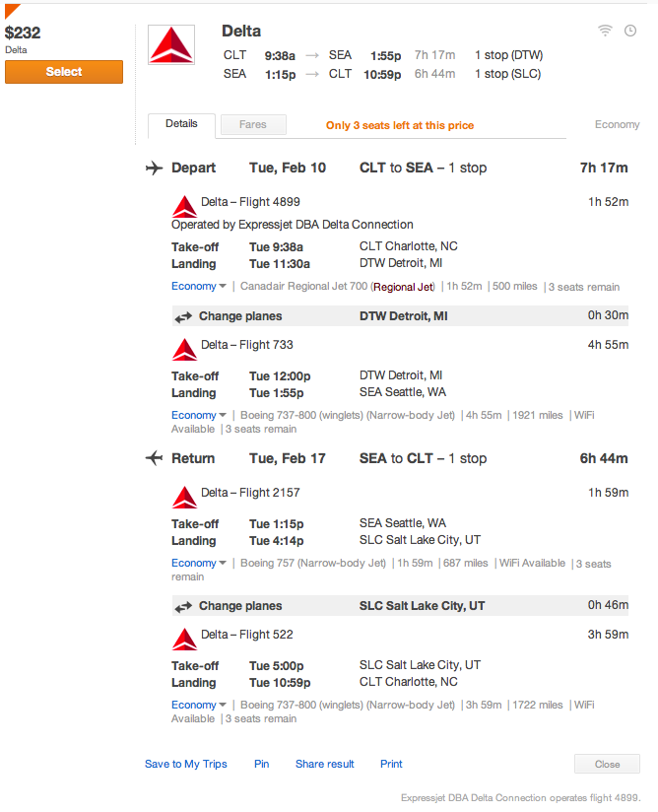Click the orange corner flag above the price
This screenshot has width=658, height=812.
click(x=11, y=9)
